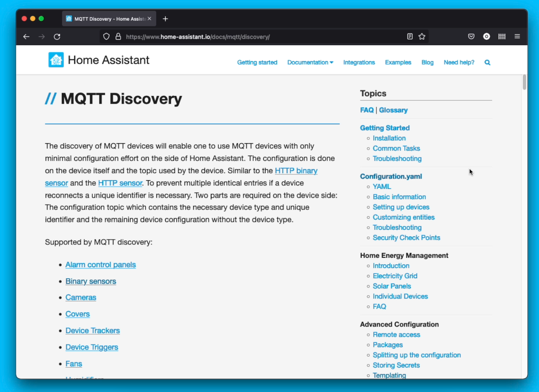The width and height of the screenshot is (539, 392).
Task: Open the browser hamburger menu
Action: 517,36
